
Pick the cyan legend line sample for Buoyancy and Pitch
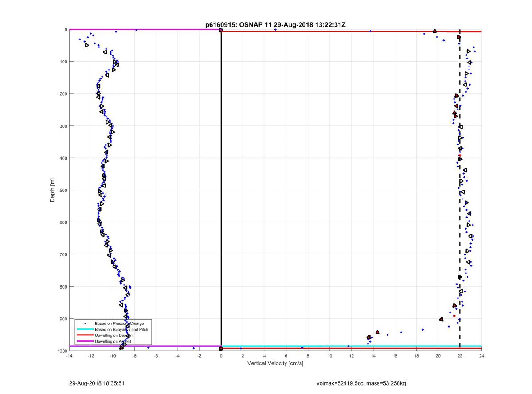pyautogui.click(x=84, y=329)
